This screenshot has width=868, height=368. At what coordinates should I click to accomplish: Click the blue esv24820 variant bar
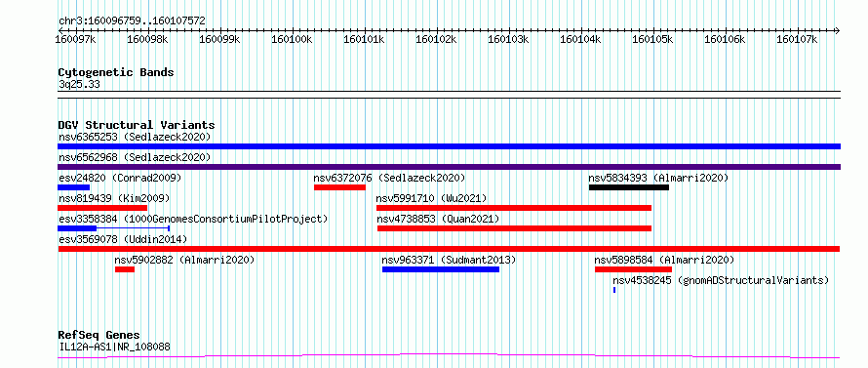point(73,187)
